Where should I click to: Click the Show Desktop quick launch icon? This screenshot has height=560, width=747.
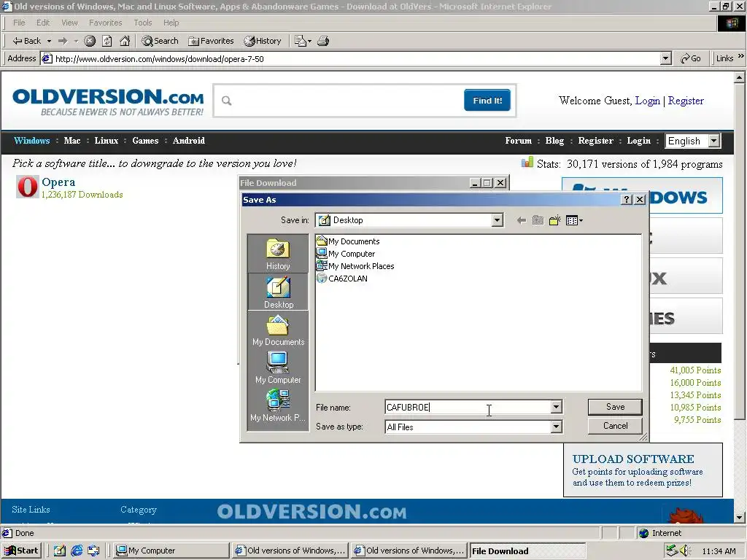60,551
